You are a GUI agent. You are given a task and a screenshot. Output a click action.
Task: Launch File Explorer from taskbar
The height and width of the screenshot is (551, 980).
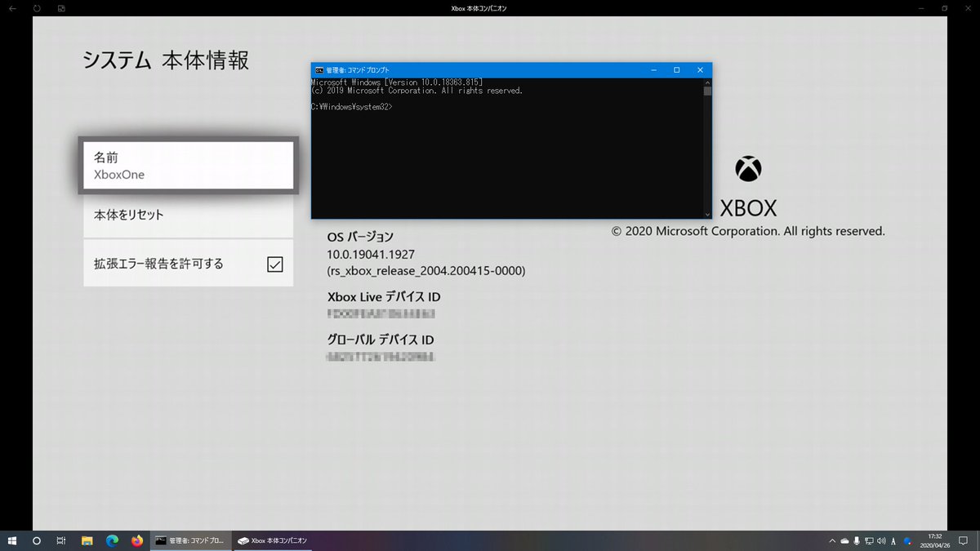tap(87, 540)
